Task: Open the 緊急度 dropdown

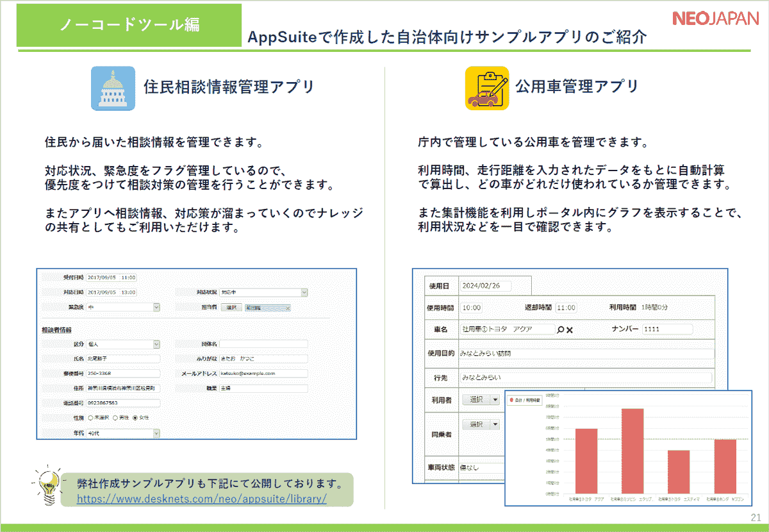Action: pos(124,308)
